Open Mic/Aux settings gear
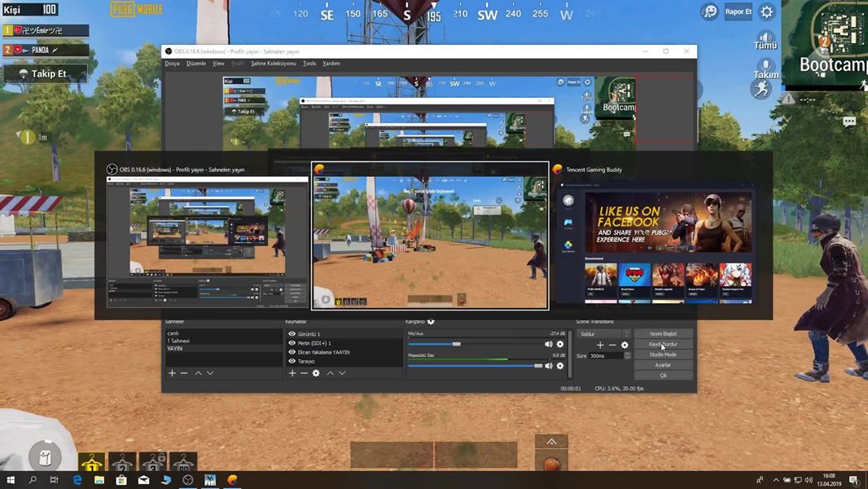 [560, 344]
